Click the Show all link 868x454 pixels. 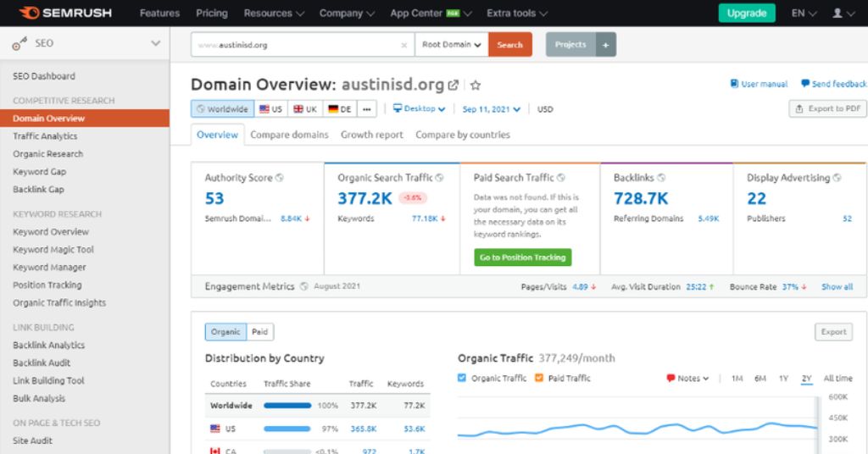coord(837,287)
